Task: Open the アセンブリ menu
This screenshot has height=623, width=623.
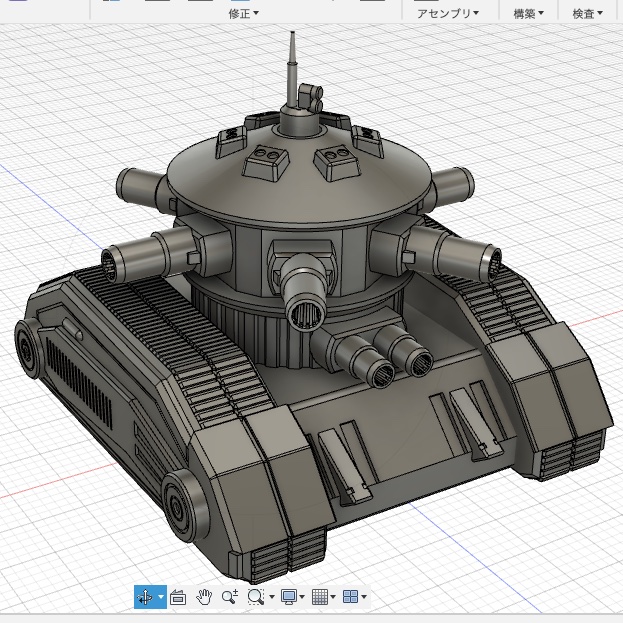Action: point(448,14)
